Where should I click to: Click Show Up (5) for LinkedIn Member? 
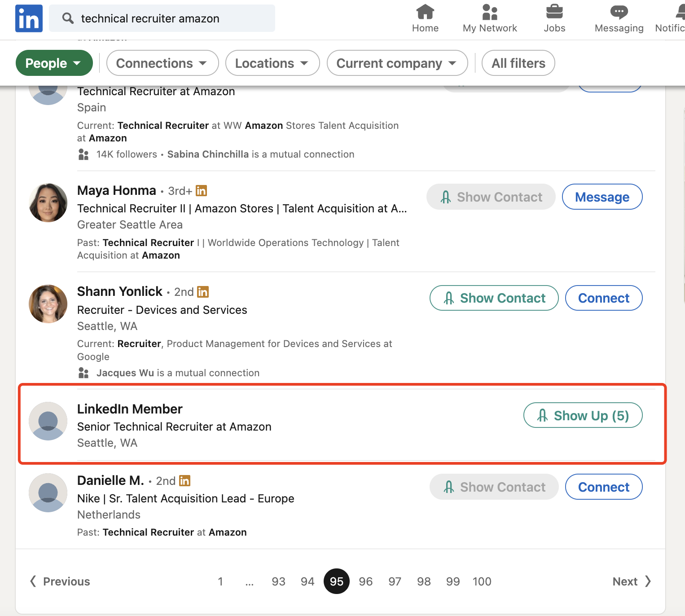coord(583,416)
